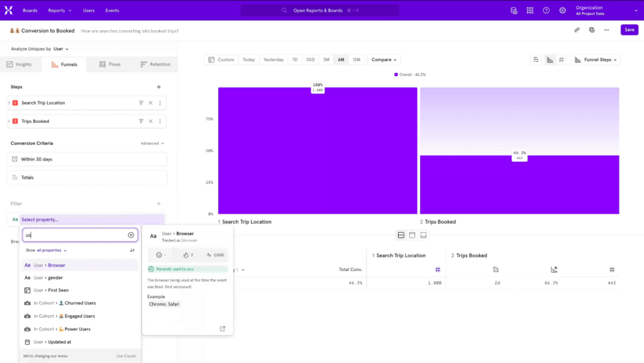This screenshot has width=644, height=363.
Task: Duplicate the report using copy icon
Action: point(591,30)
